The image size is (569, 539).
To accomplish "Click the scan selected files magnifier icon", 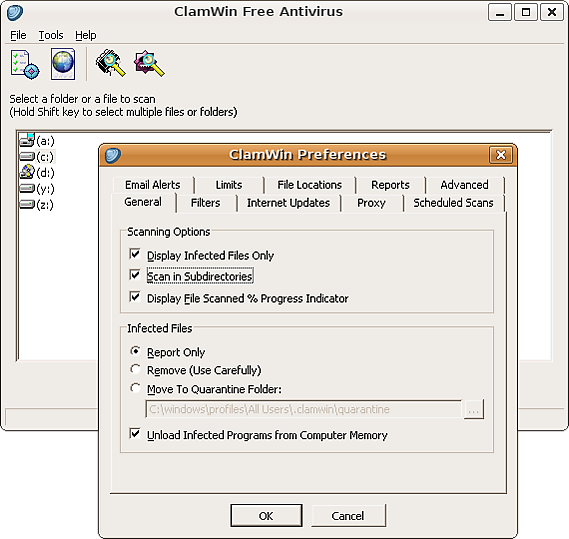I will coord(149,64).
